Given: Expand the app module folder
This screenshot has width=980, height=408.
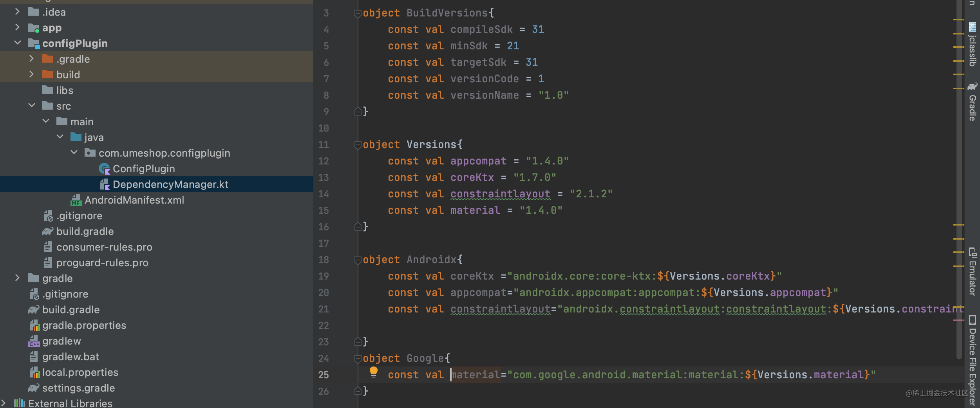Looking at the screenshot, I should pyautogui.click(x=17, y=27).
